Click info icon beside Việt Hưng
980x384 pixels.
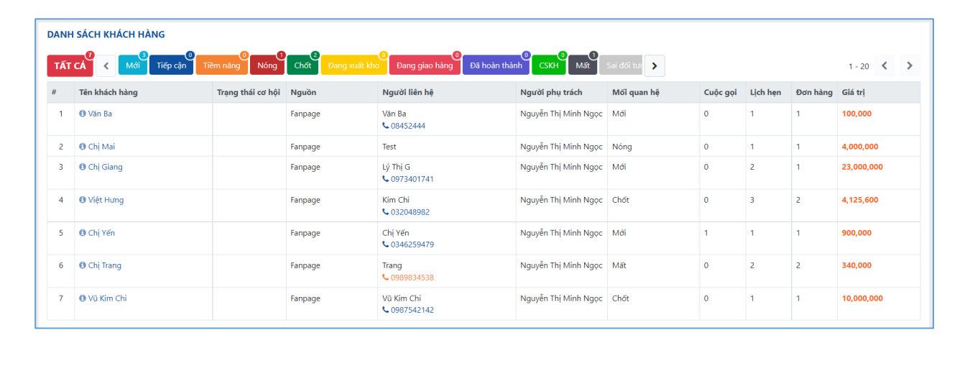pyautogui.click(x=83, y=200)
